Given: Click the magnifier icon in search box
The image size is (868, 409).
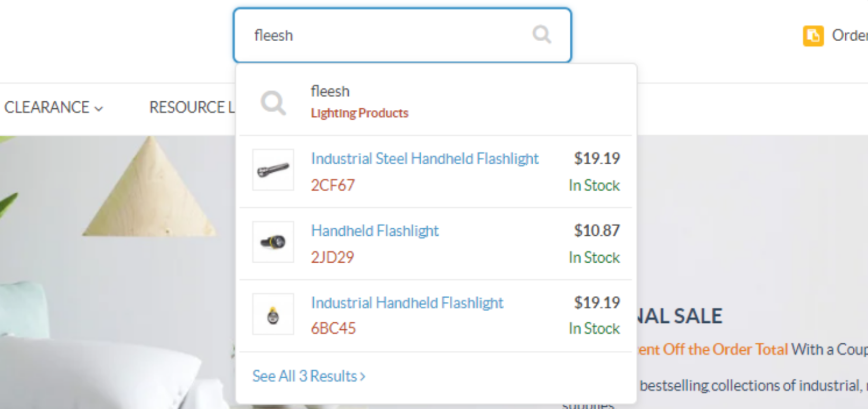Looking at the screenshot, I should (542, 35).
